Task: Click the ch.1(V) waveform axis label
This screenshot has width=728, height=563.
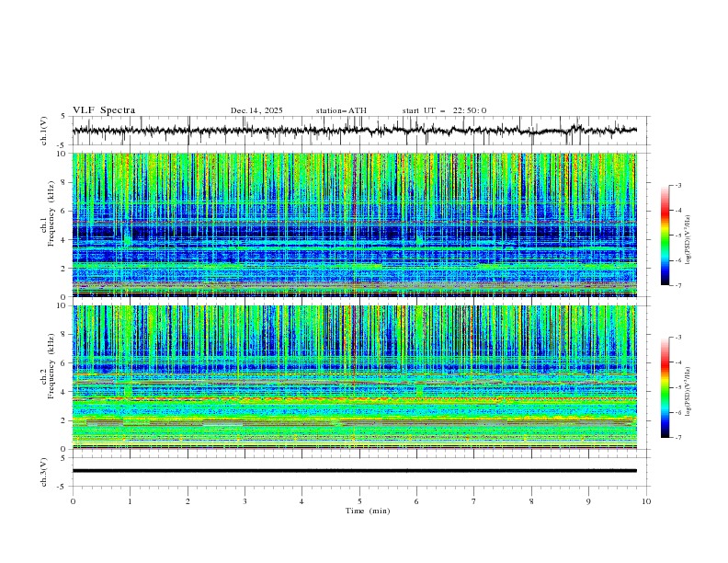Action: pos(44,131)
